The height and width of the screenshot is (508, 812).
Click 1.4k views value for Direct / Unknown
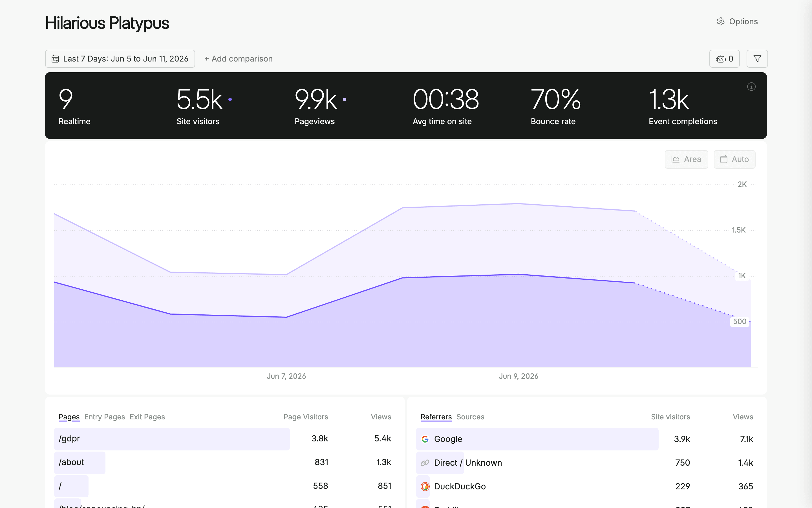(745, 463)
